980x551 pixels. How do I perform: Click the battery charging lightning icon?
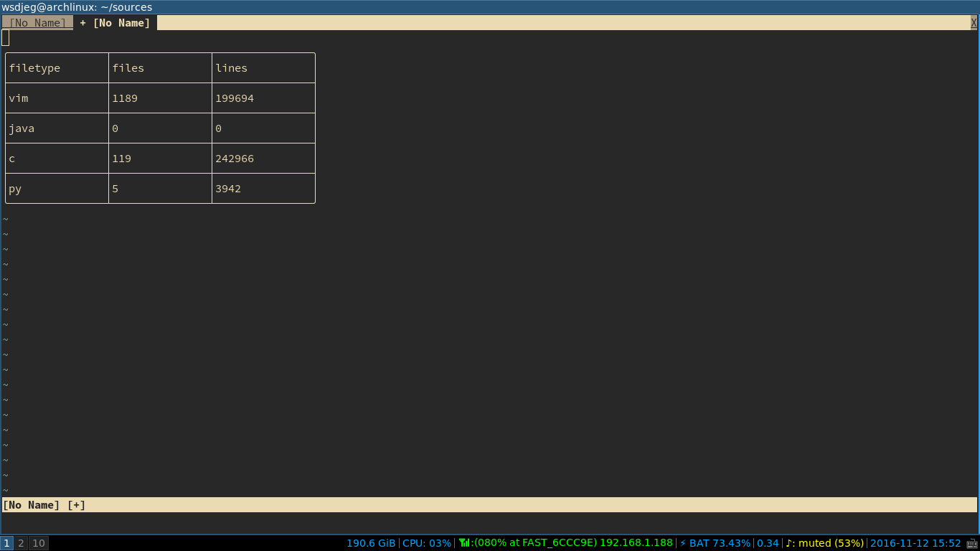(x=684, y=543)
